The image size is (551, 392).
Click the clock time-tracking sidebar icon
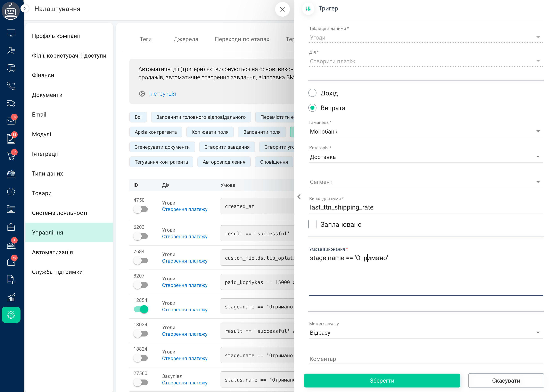(x=11, y=191)
